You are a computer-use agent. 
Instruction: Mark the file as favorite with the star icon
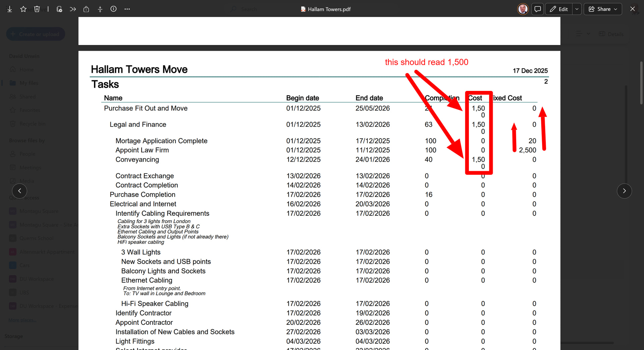(x=23, y=9)
